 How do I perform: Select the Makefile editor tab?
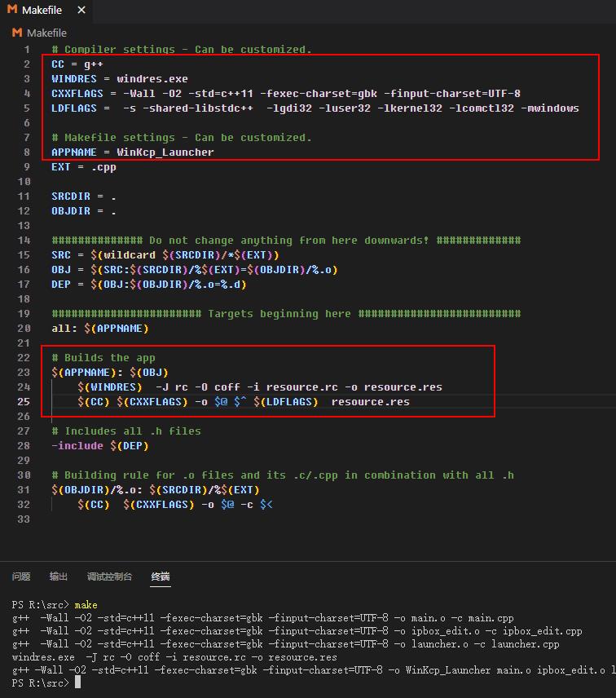pyautogui.click(x=46, y=11)
